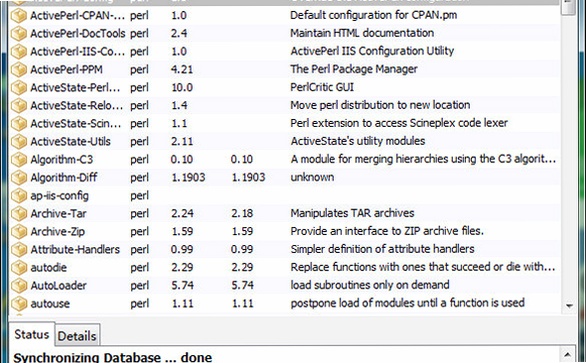Click the ActivePerl-PPM package icon
Image resolution: width=586 pixels, height=363 pixels.
[19, 70]
